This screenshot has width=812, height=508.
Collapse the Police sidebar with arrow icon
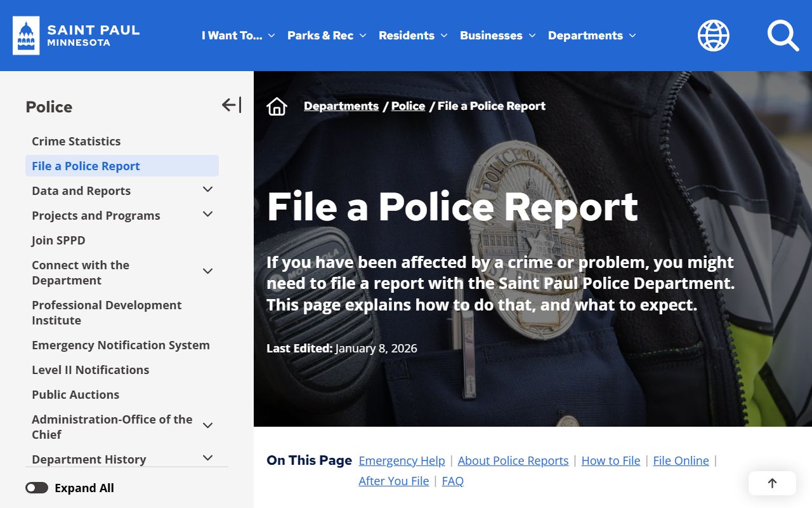pyautogui.click(x=232, y=105)
